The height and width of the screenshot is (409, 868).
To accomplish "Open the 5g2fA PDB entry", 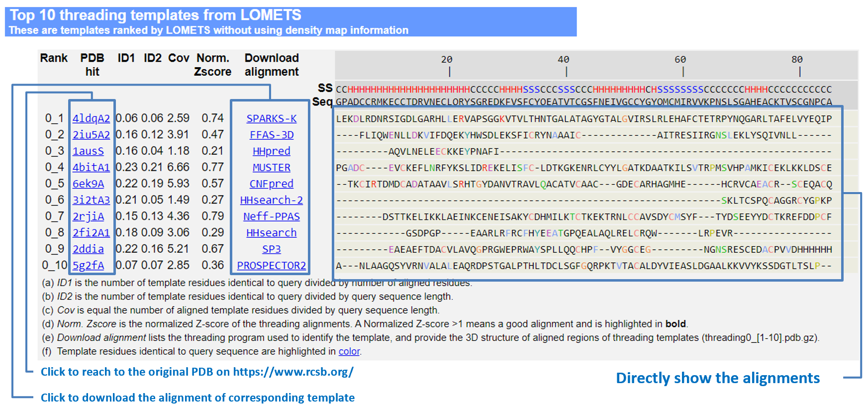I will point(88,266).
